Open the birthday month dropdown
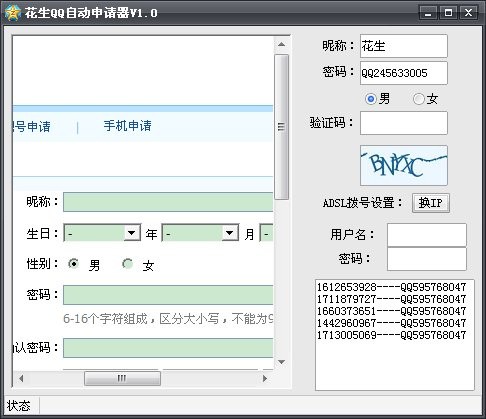This screenshot has width=486, height=419. point(200,233)
